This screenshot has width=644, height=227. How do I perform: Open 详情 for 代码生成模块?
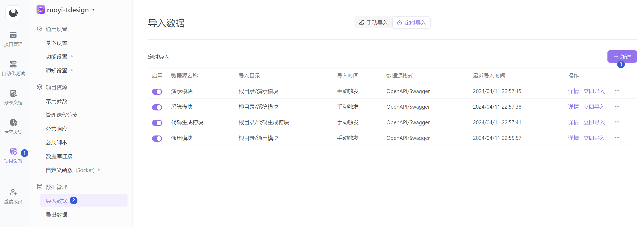[x=573, y=122]
